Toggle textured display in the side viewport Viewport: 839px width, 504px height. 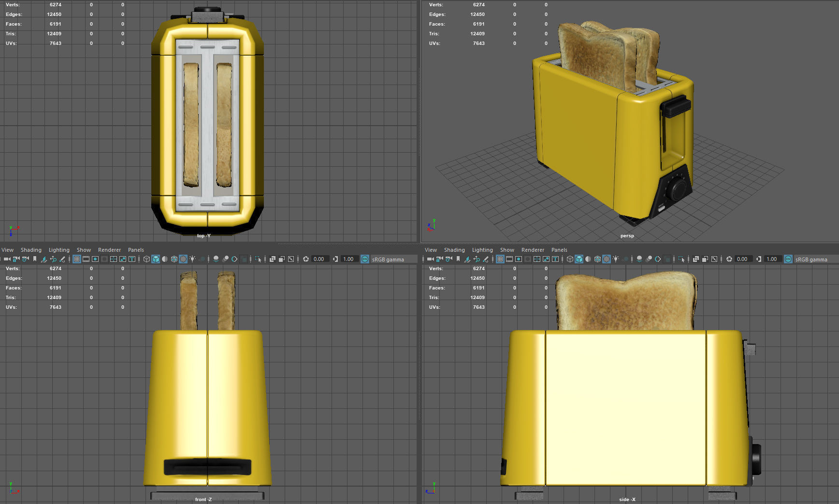click(x=605, y=259)
